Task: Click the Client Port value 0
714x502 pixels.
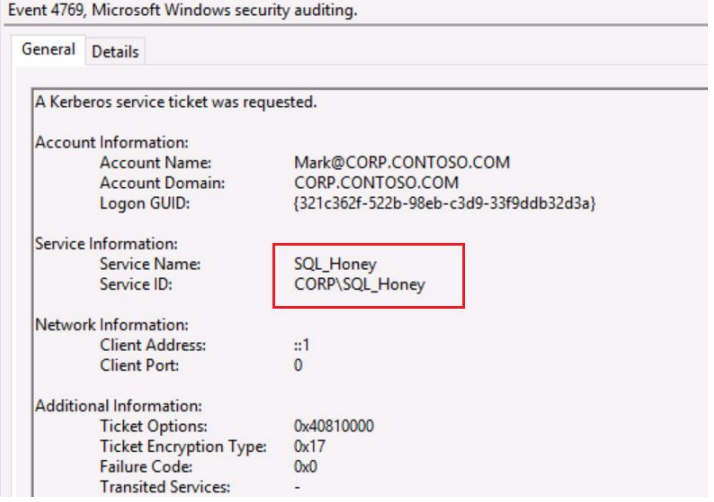Action: click(x=299, y=365)
